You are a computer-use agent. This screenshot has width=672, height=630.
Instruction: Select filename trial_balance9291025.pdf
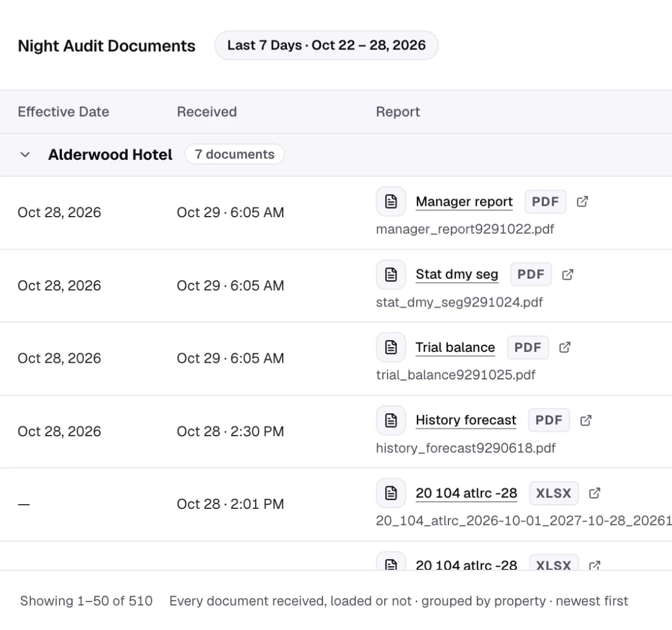pos(456,375)
